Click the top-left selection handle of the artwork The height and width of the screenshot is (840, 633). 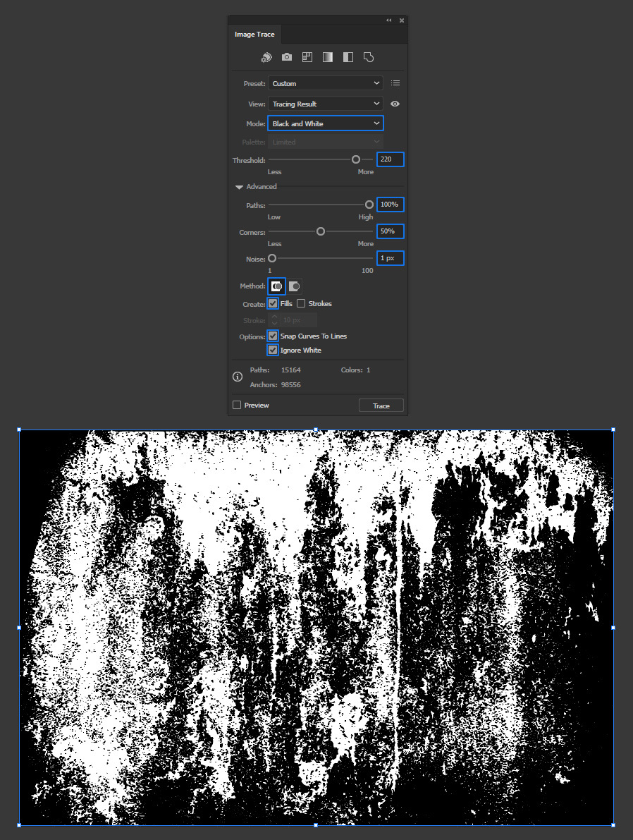pos(19,430)
